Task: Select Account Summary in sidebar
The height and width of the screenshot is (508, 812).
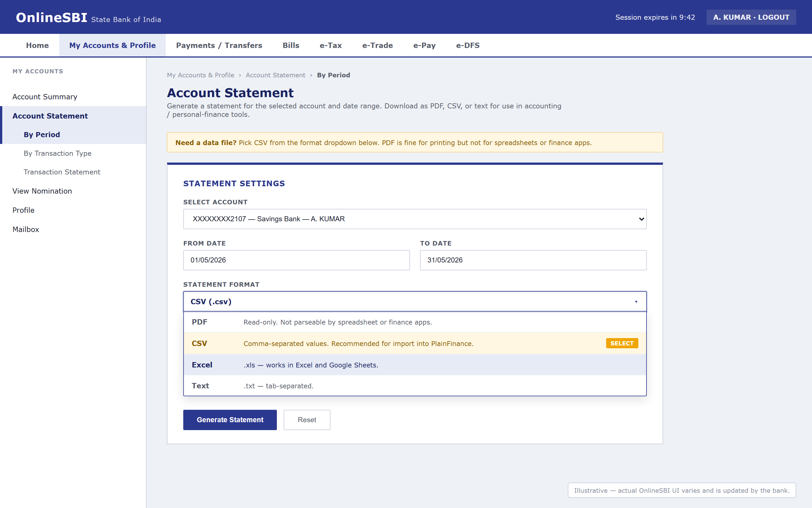Action: (x=73, y=97)
